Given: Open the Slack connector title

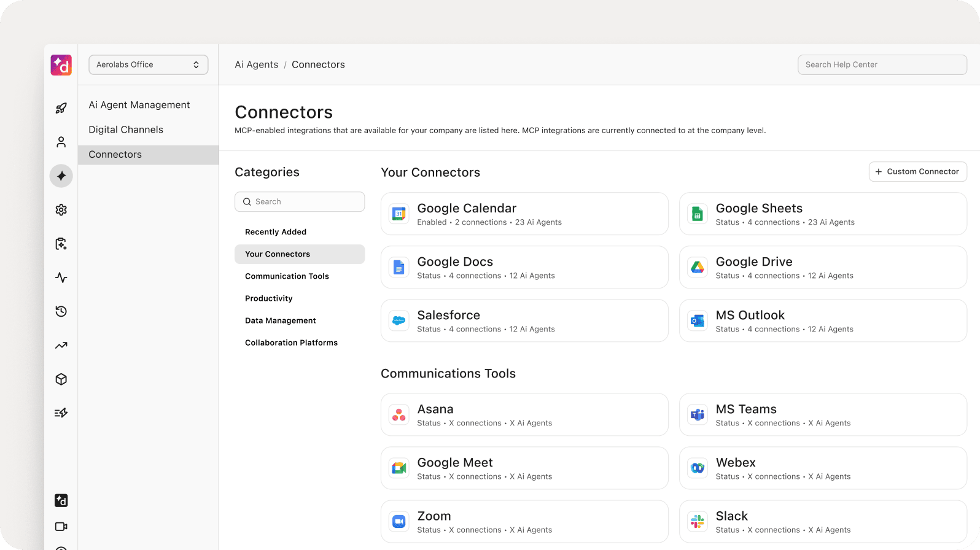Looking at the screenshot, I should pos(732,516).
